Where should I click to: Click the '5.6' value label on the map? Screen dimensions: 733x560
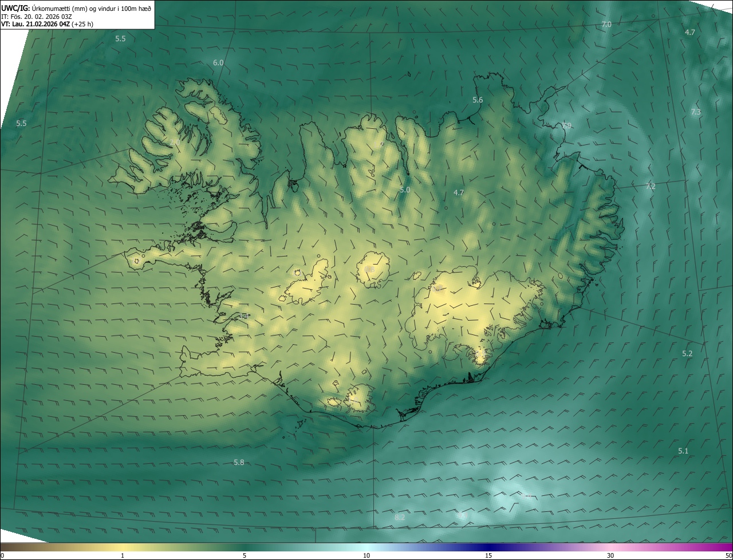(x=478, y=100)
